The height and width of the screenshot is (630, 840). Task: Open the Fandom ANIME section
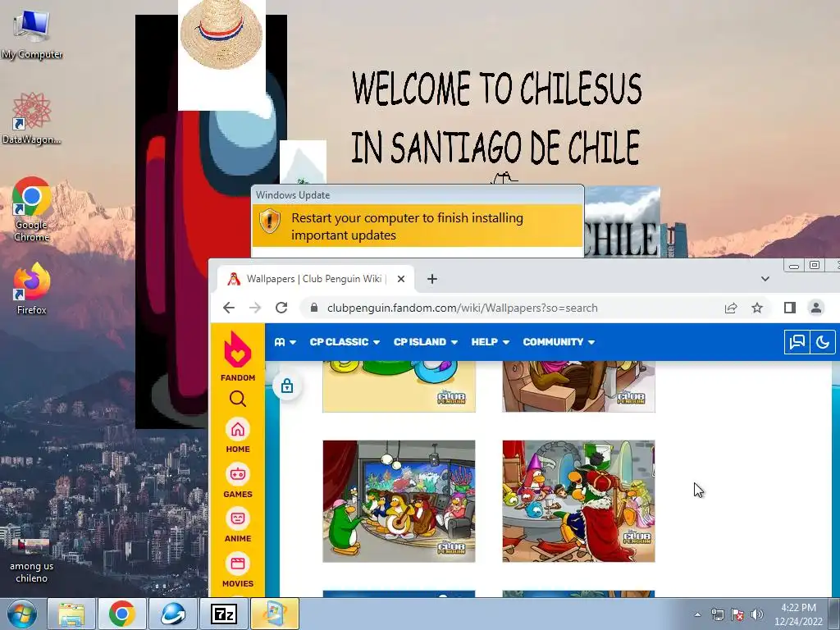(x=238, y=526)
